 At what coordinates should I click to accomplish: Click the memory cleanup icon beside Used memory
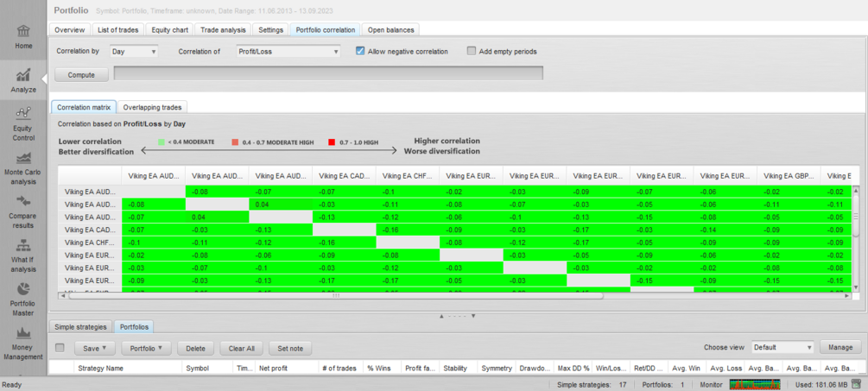pos(857,384)
